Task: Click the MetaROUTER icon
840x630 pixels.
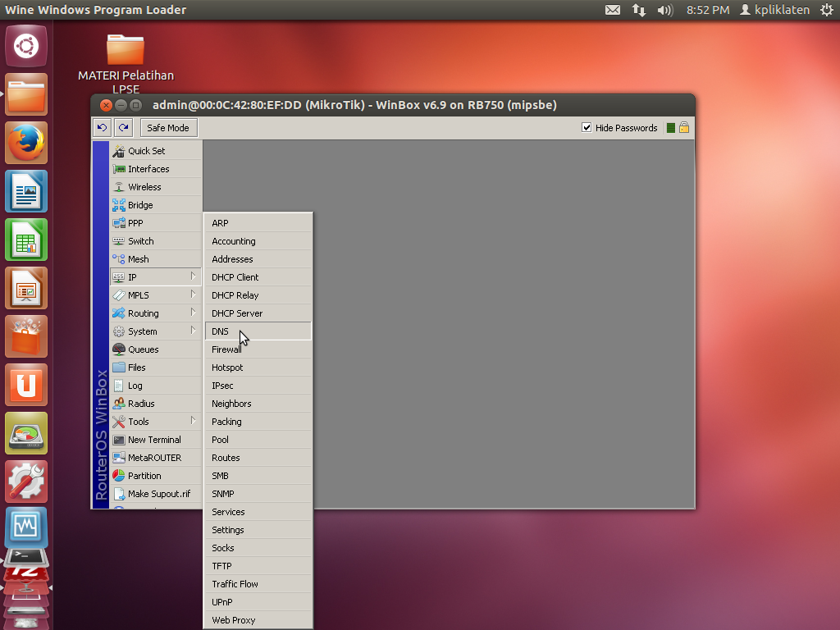Action: [118, 458]
